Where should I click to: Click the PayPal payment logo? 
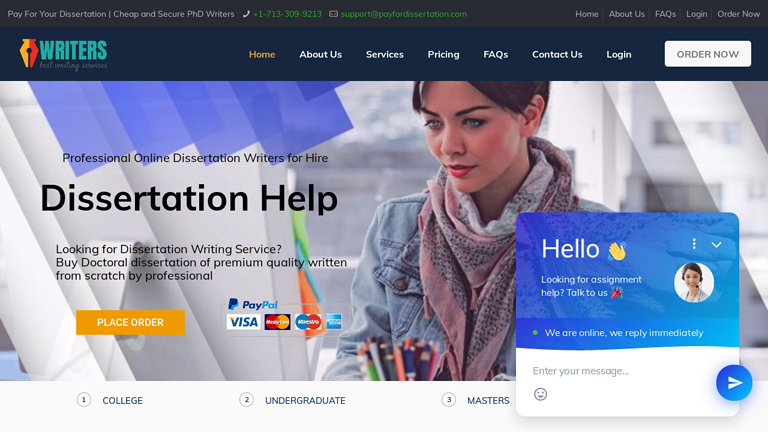[253, 305]
